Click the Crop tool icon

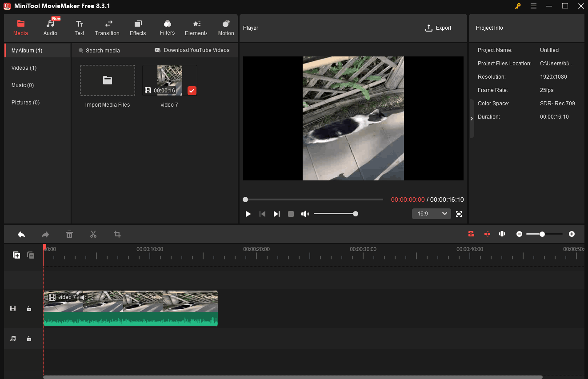pyautogui.click(x=117, y=234)
